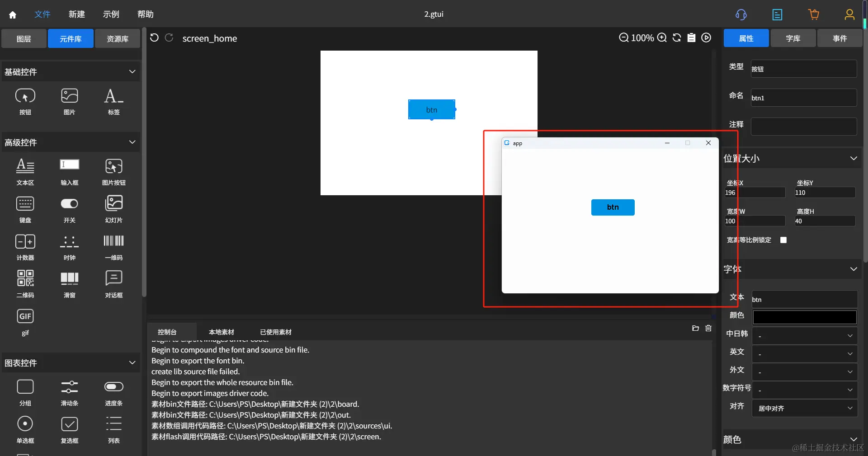Zoom in the canvas with the plus magnifier
This screenshot has width=868, height=456.
click(x=662, y=38)
